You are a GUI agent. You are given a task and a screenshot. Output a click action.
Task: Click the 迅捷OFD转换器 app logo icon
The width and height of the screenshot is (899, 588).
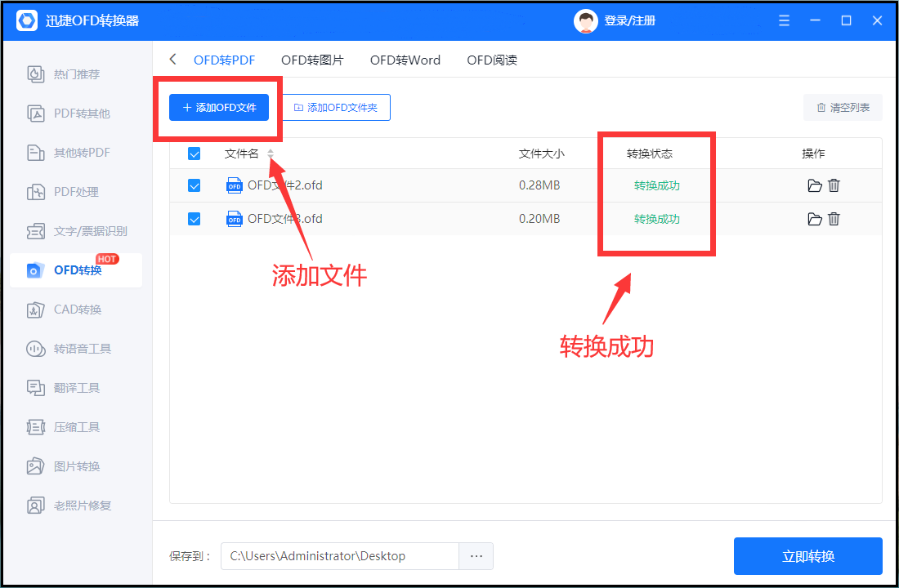pos(27,20)
